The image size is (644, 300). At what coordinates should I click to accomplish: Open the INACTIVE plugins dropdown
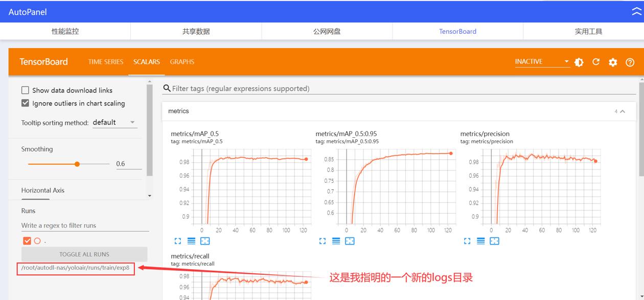pyautogui.click(x=542, y=61)
